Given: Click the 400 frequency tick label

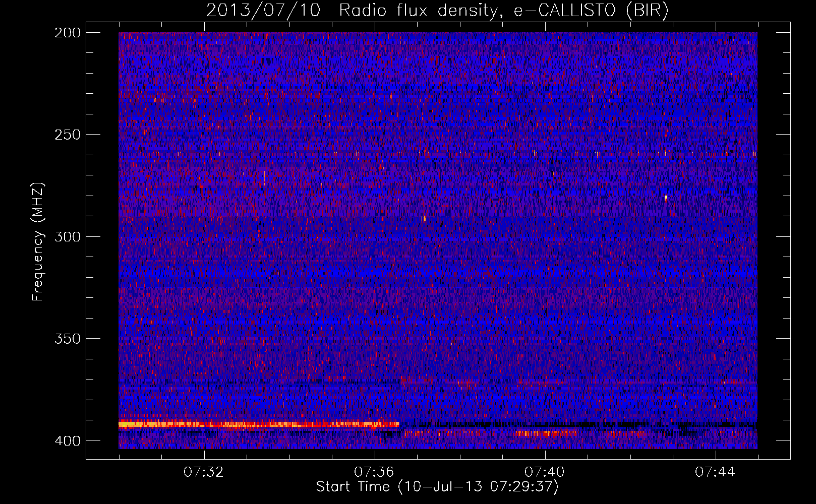Looking at the screenshot, I should click(x=67, y=441).
